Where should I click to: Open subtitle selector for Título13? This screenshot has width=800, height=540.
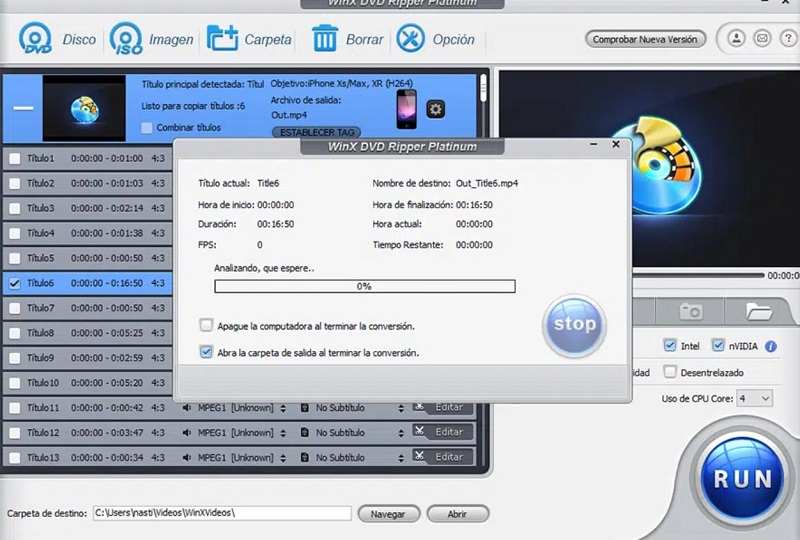pos(401,458)
